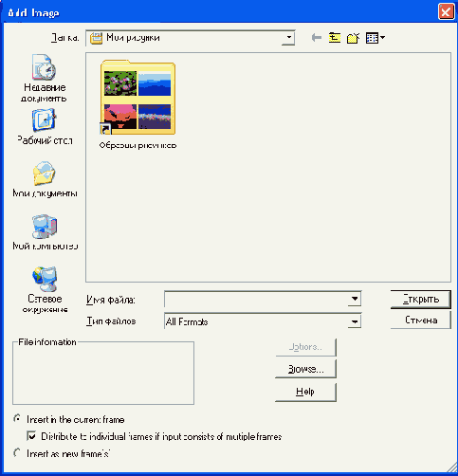
Task: Open Мои документы in the places bar
Action: pos(45,179)
